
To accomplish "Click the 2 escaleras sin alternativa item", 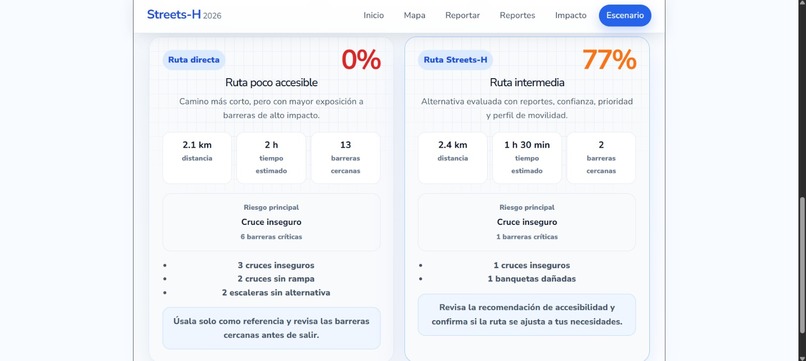I will [276, 293].
